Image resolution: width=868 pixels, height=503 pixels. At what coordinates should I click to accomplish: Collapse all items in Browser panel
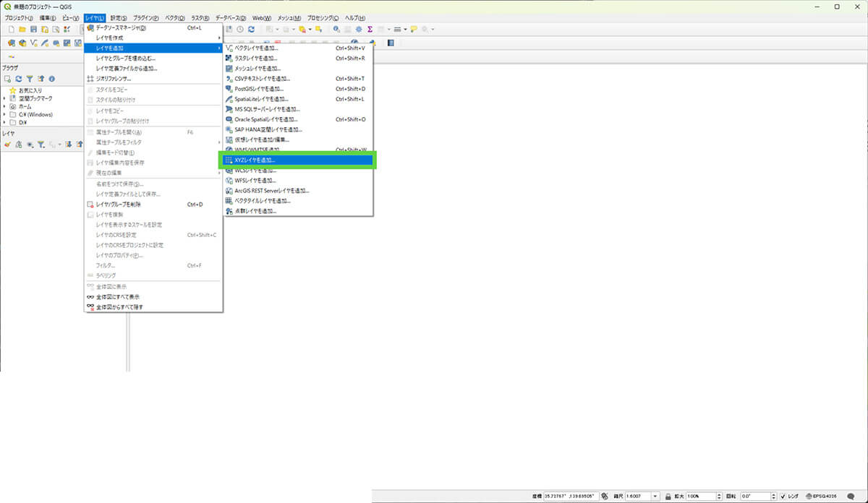point(41,78)
